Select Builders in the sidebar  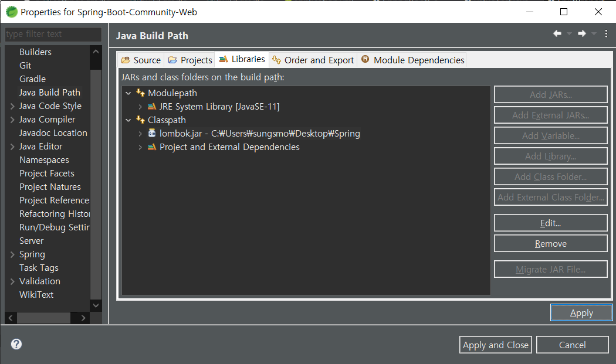35,52
